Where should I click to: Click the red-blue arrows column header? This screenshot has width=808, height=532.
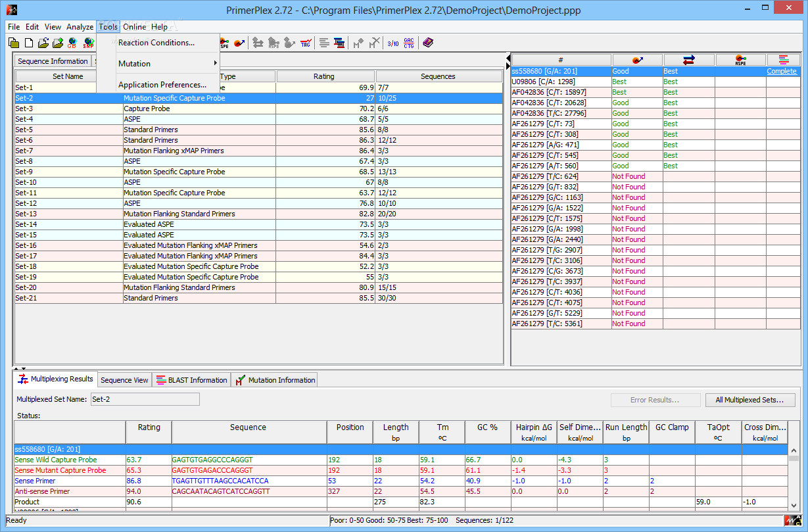click(x=689, y=60)
